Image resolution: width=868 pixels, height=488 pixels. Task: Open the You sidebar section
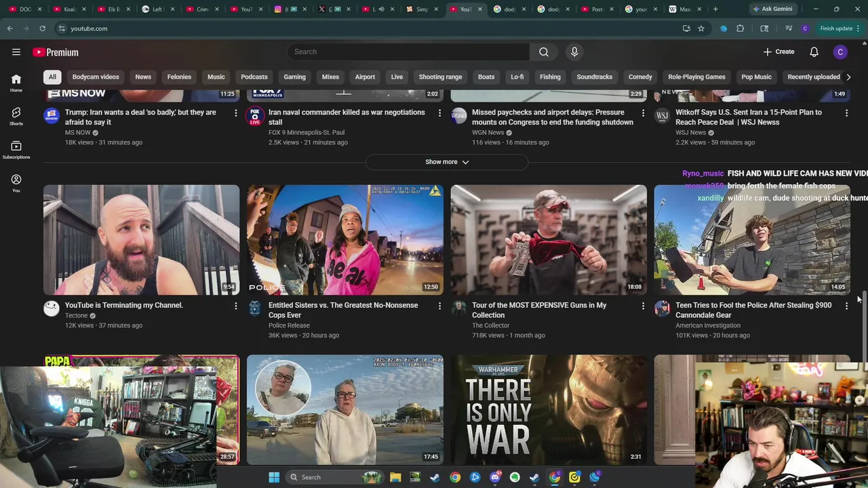[16, 183]
